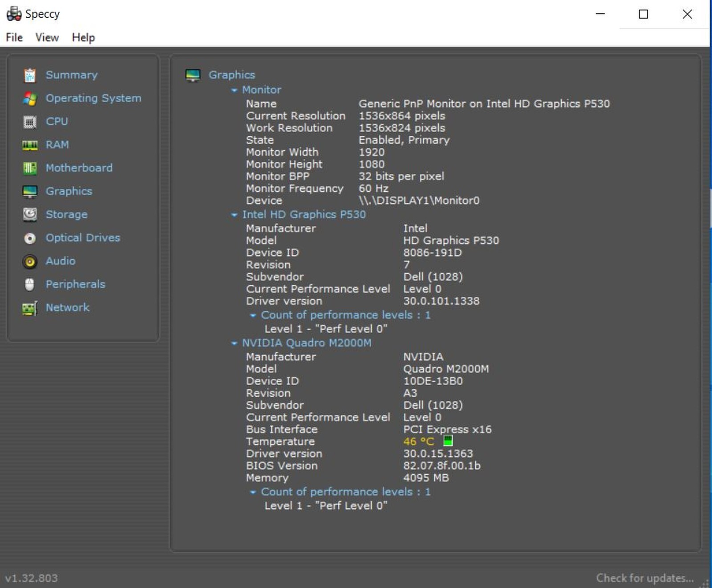Select the Enabled, Primary state value
The width and height of the screenshot is (712, 588).
[404, 140]
